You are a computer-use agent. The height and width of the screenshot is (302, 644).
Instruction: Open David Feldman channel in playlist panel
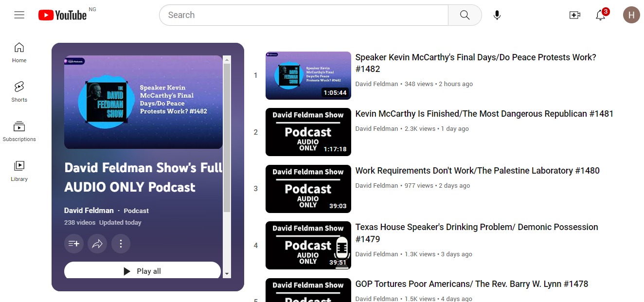[89, 211]
